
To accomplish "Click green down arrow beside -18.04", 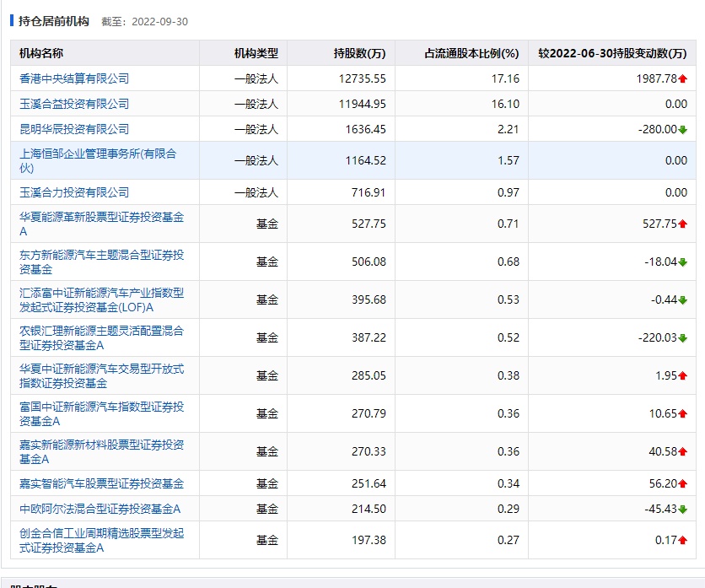I will tap(683, 262).
